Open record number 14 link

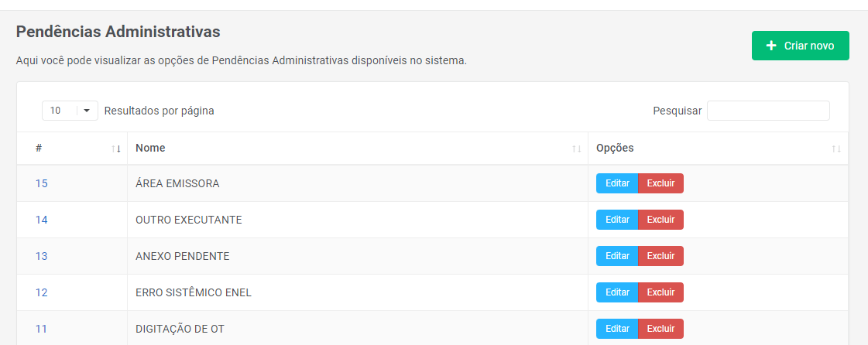click(42, 220)
